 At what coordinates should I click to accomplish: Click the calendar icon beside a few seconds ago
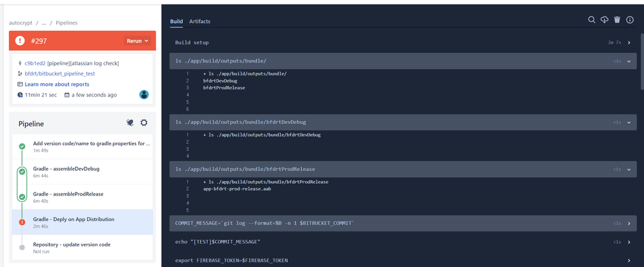66,95
